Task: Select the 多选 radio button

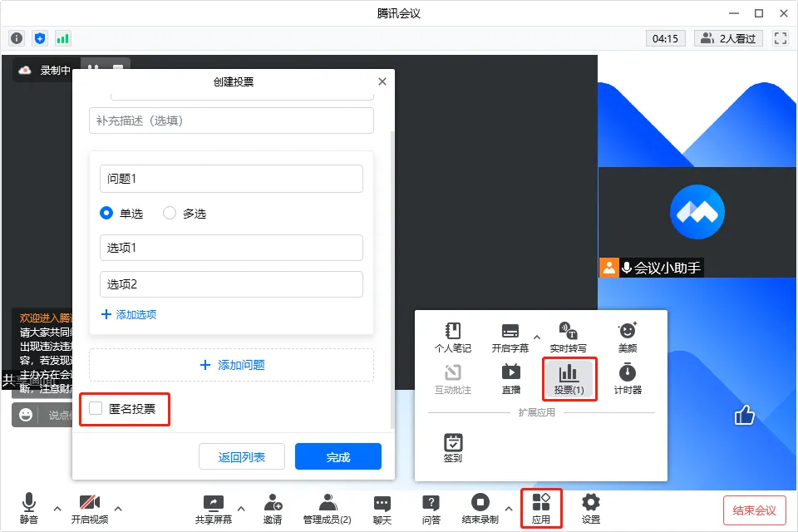Action: 170,213
